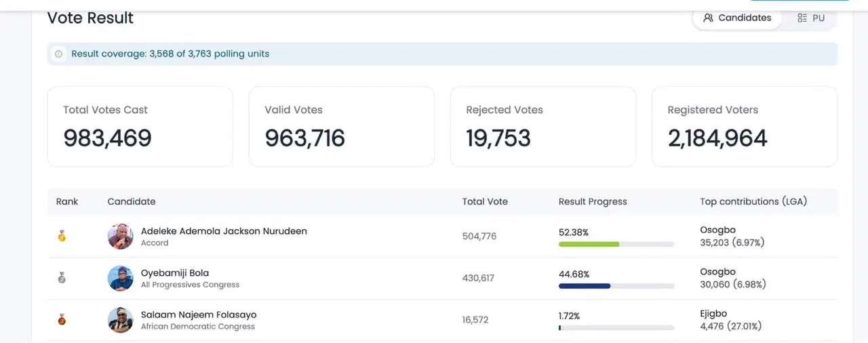
Task: Open Adeleke Ademola Jackson Nurudeen's name
Action: point(224,231)
